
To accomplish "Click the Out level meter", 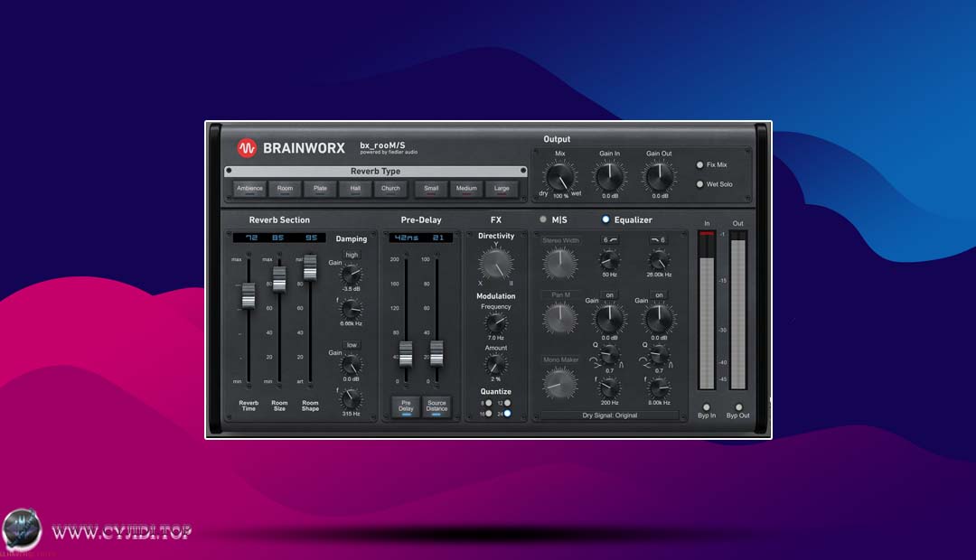I will (x=737, y=310).
